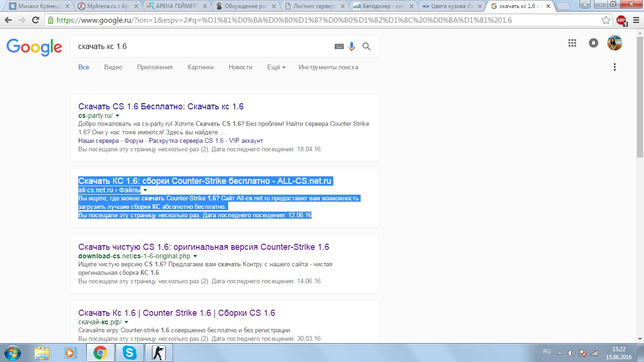Bookmark this page with the star icon
644x362 pixels.
(606, 20)
